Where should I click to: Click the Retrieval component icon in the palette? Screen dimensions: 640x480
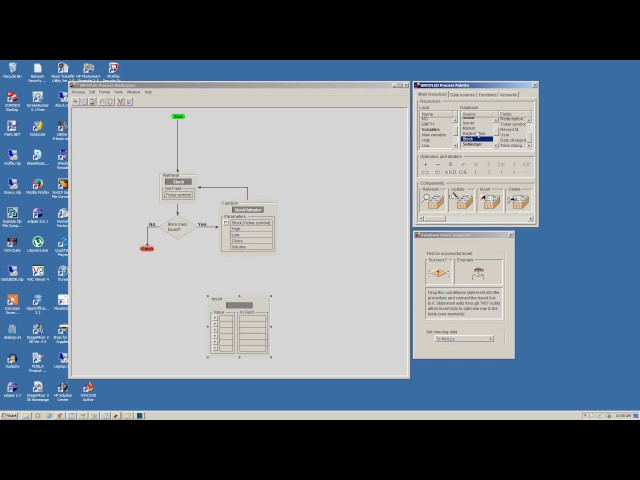[432, 201]
